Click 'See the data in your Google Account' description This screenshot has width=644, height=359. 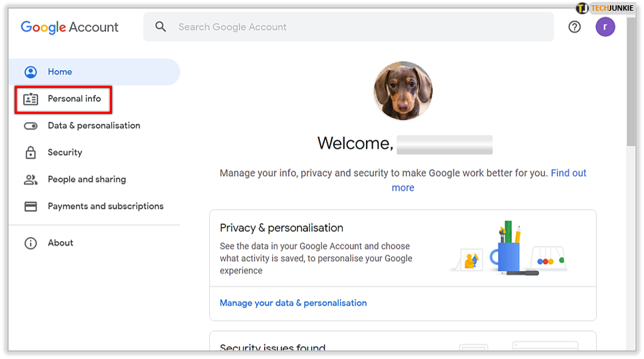pos(316,258)
